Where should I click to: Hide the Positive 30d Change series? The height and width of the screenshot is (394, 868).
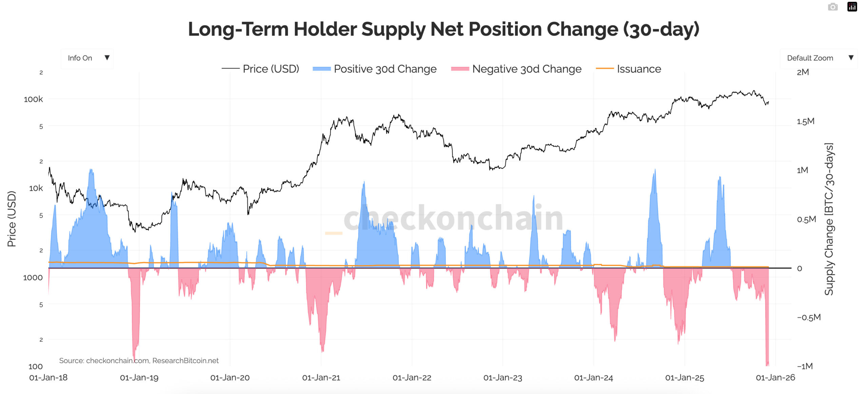point(385,69)
